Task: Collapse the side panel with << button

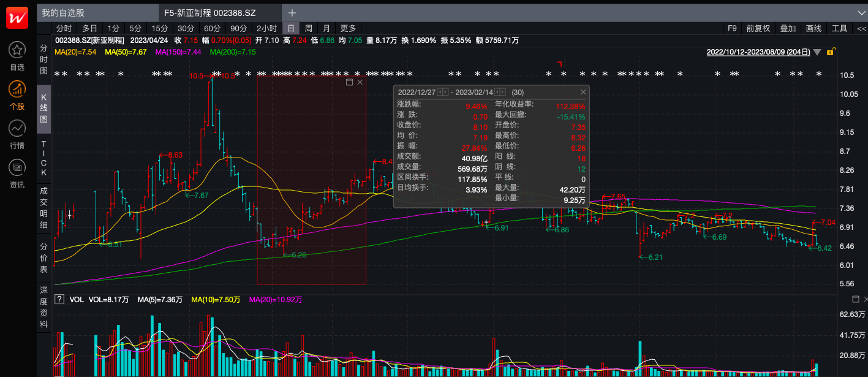Action: [x=861, y=29]
